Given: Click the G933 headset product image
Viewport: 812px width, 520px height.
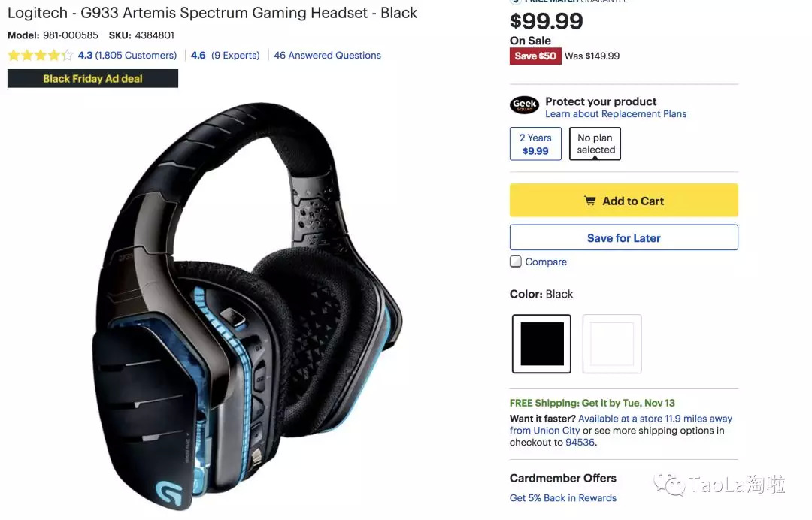Looking at the screenshot, I should coord(248,305).
